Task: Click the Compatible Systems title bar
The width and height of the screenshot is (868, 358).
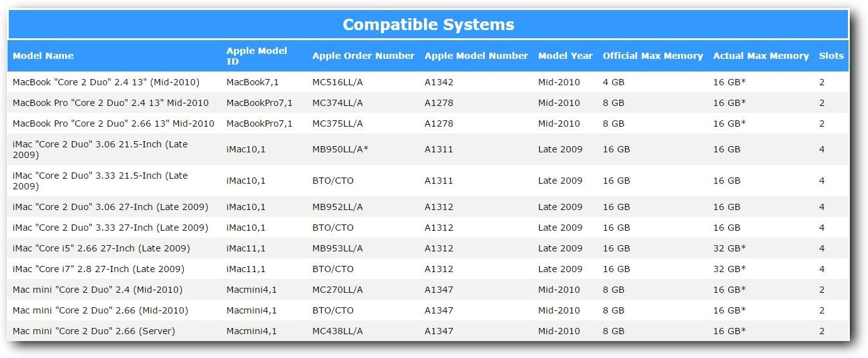Action: [x=428, y=24]
